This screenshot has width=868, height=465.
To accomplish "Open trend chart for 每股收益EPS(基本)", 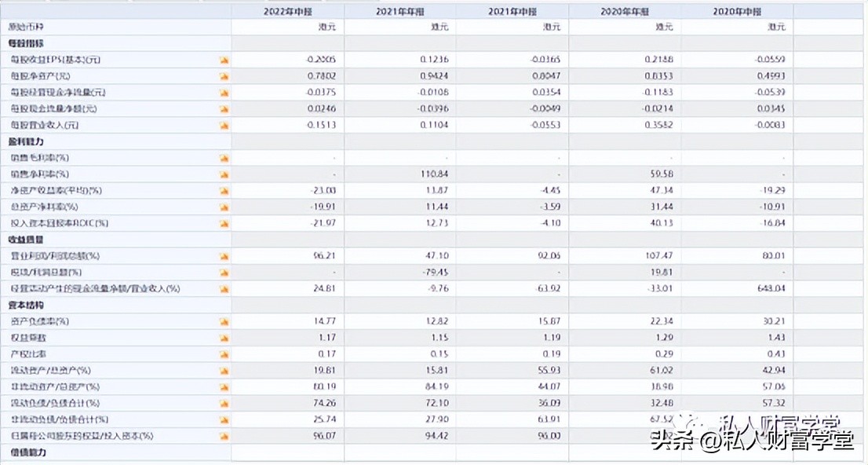I will [223, 59].
